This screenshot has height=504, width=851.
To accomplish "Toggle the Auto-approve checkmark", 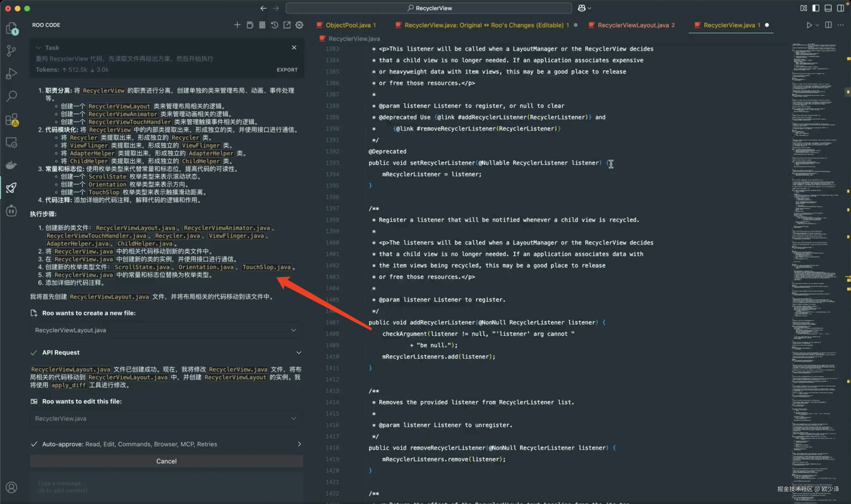I will point(34,444).
